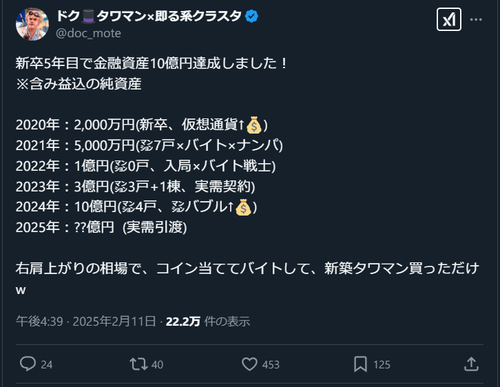
Task: Click the repost count 40
Action: point(157,365)
